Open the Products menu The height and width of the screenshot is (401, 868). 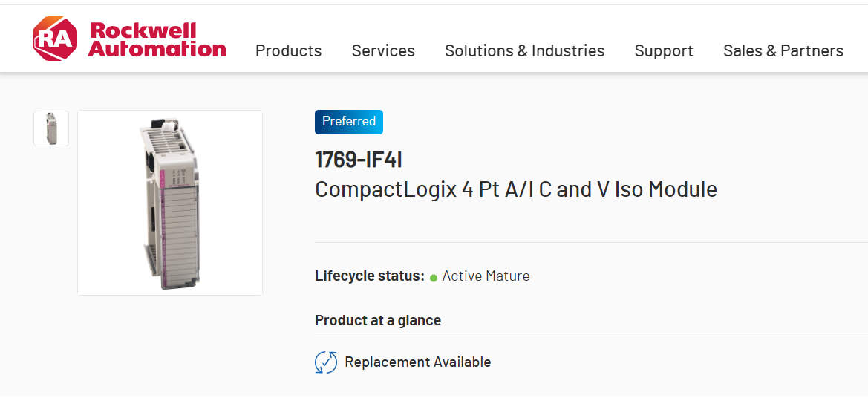[288, 50]
